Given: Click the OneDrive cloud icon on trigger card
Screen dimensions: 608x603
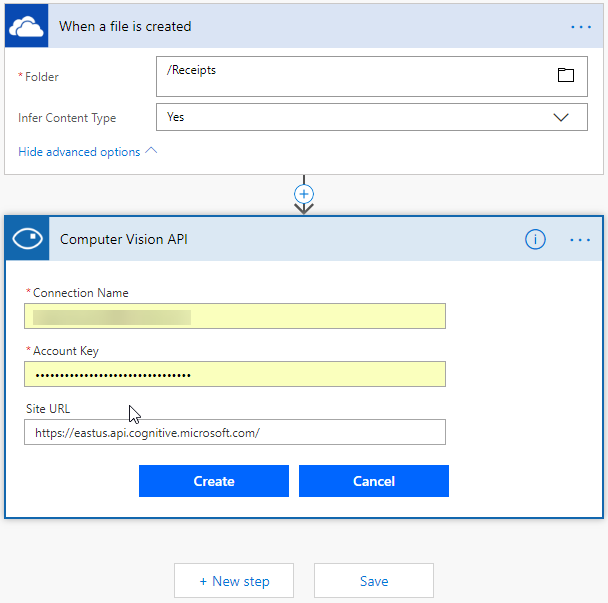Looking at the screenshot, I should point(26,26).
